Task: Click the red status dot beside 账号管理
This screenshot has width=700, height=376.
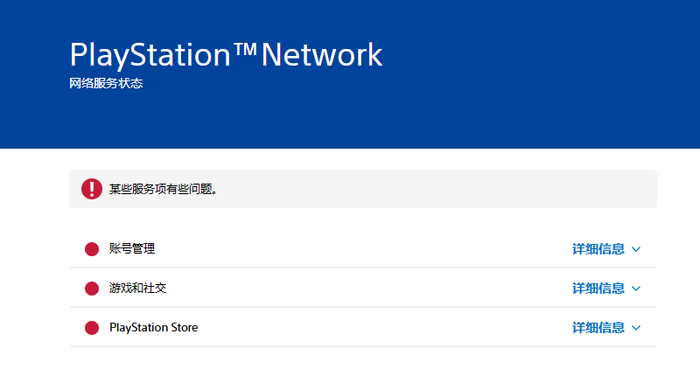Action: (x=92, y=249)
